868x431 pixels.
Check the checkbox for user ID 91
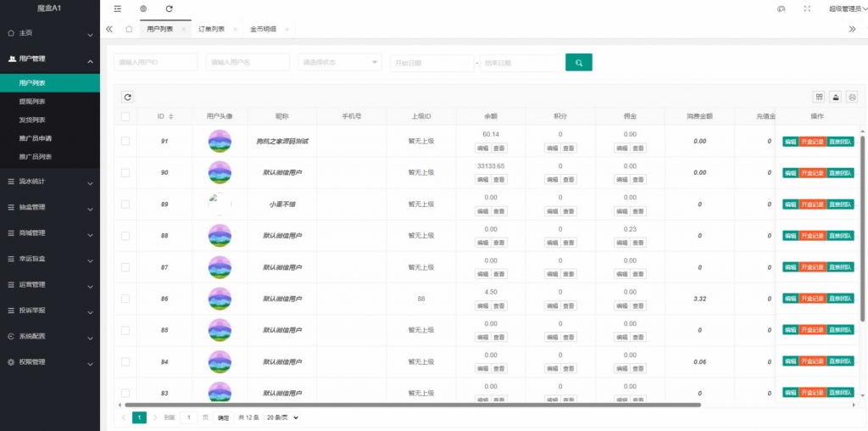point(125,141)
